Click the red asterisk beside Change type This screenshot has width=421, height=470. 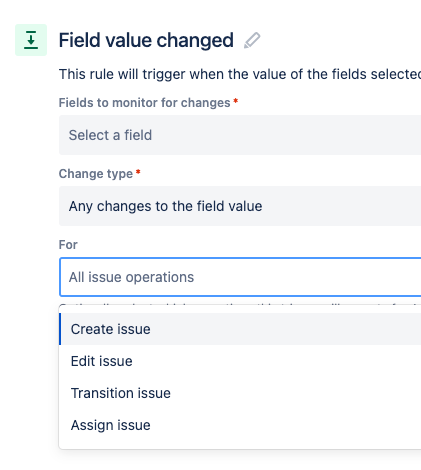[138, 172]
